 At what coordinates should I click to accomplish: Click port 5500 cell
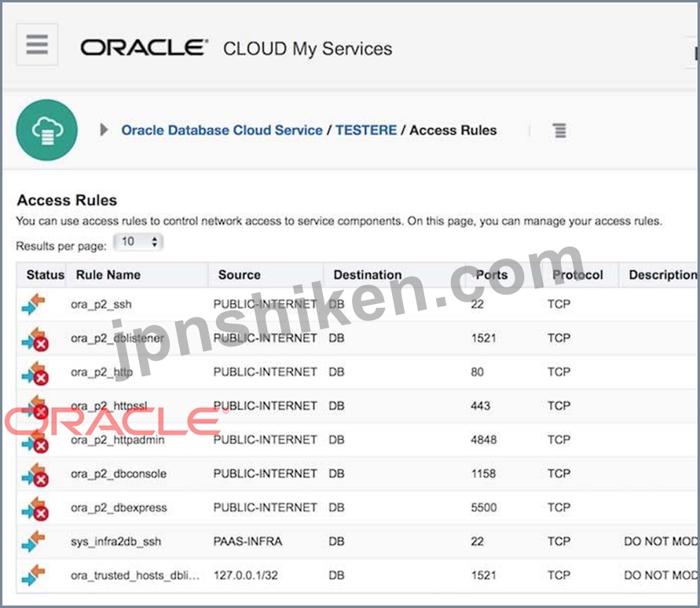[x=483, y=507]
